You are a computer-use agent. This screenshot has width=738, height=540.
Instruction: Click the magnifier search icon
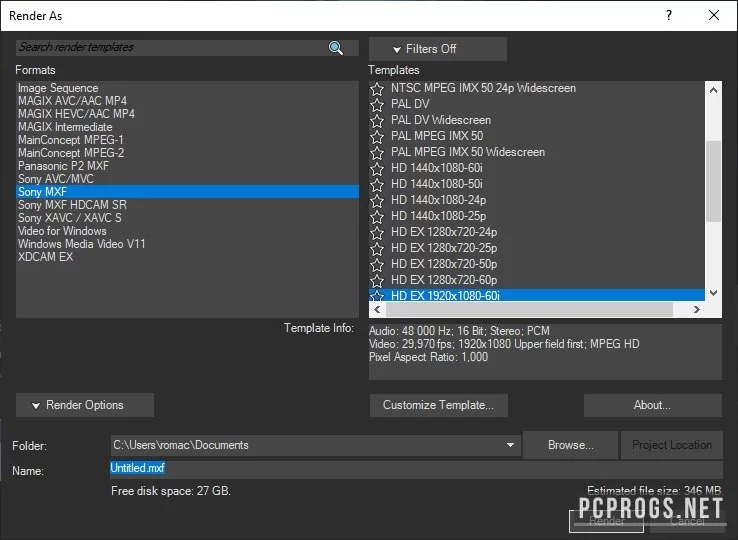pos(336,48)
